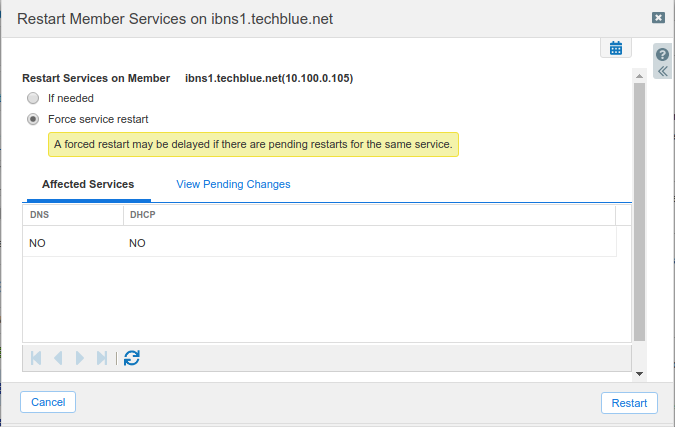
Task: Open the schedule calendar icon
Action: pos(616,48)
